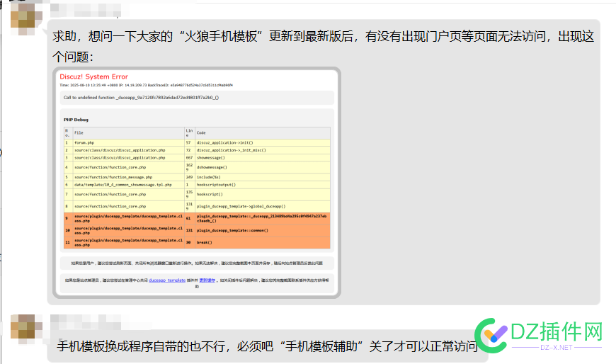Select the 'include(%s)' code cell
This screenshot has height=364, width=616.
click(263, 177)
